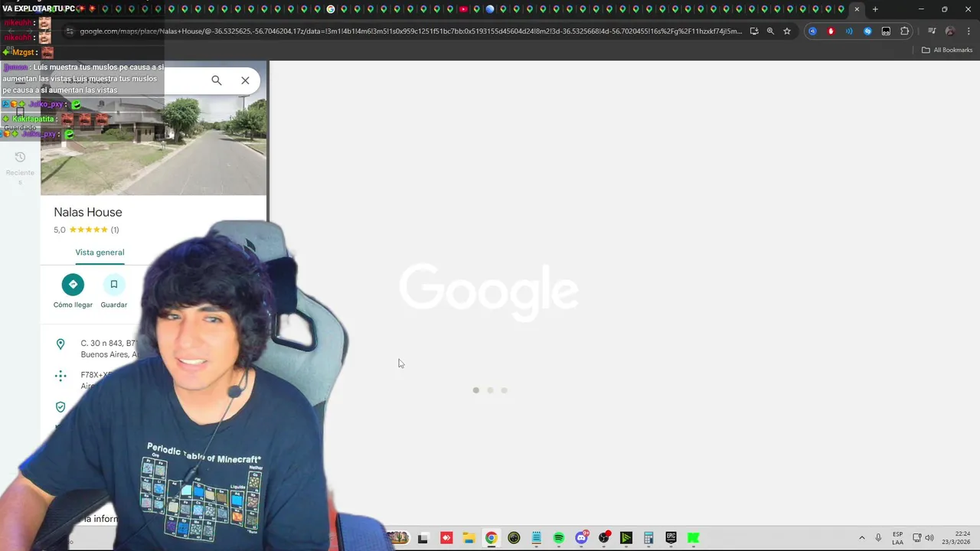This screenshot has width=980, height=551.
Task: Click the Nalas House place title
Action: point(88,212)
